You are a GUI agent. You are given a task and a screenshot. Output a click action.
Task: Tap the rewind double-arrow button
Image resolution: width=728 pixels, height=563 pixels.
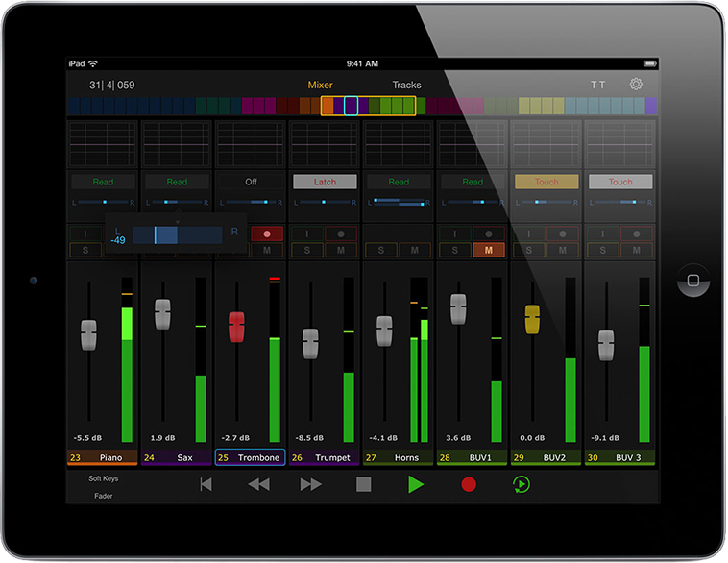click(x=258, y=484)
